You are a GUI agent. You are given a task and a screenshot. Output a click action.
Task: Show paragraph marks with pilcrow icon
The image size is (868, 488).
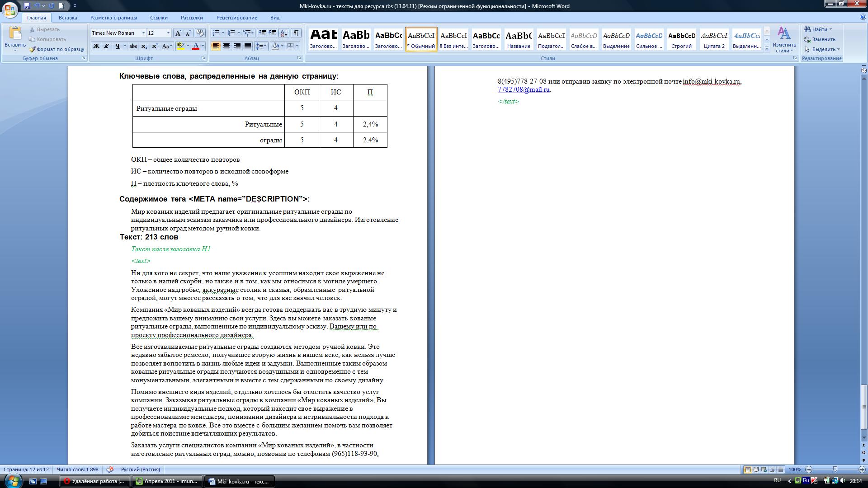296,33
